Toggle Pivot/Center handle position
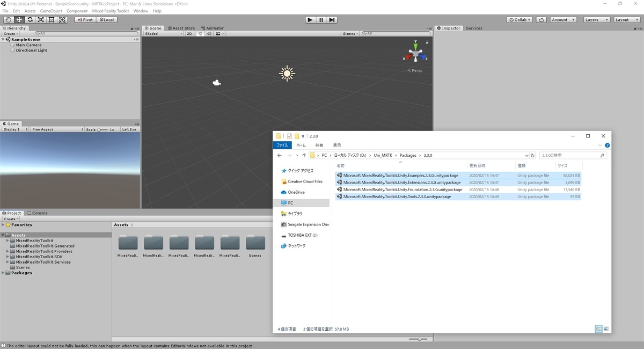This screenshot has height=349, width=644. point(85,20)
